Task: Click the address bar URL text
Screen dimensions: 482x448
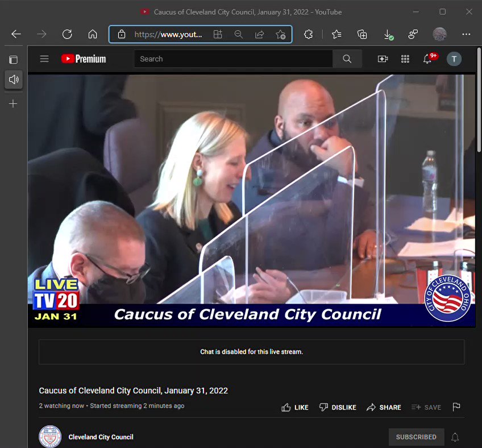Action: (168, 35)
